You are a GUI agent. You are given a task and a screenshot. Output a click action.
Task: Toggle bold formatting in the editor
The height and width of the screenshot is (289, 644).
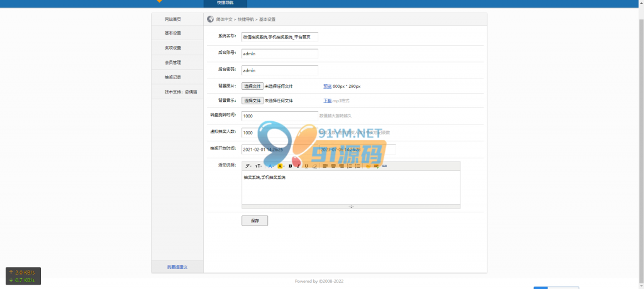click(x=290, y=166)
